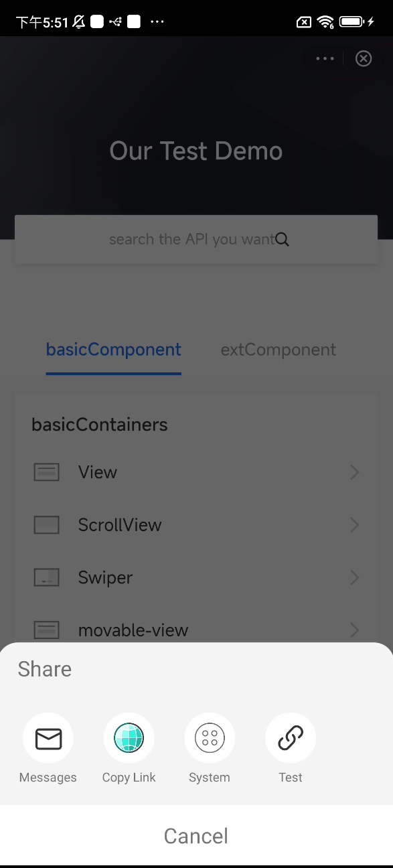The image size is (393, 868).
Task: Select Copy Link share icon
Action: 129,737
